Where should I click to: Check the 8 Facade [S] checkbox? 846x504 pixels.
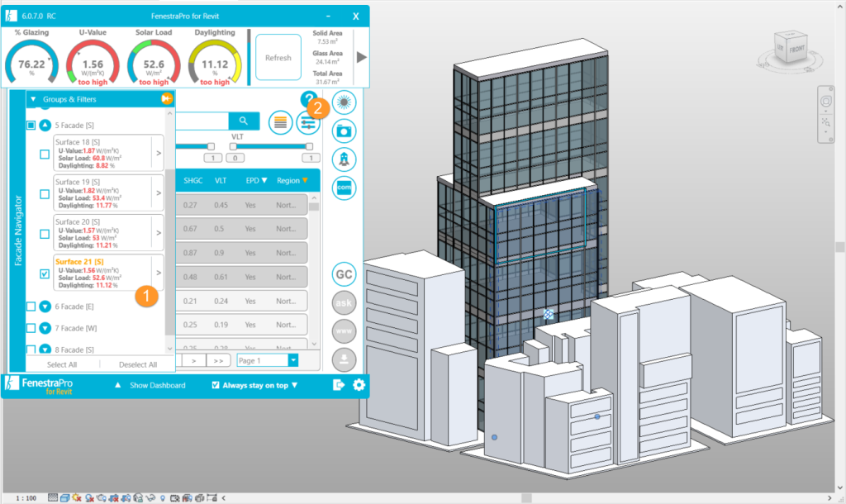click(31, 349)
